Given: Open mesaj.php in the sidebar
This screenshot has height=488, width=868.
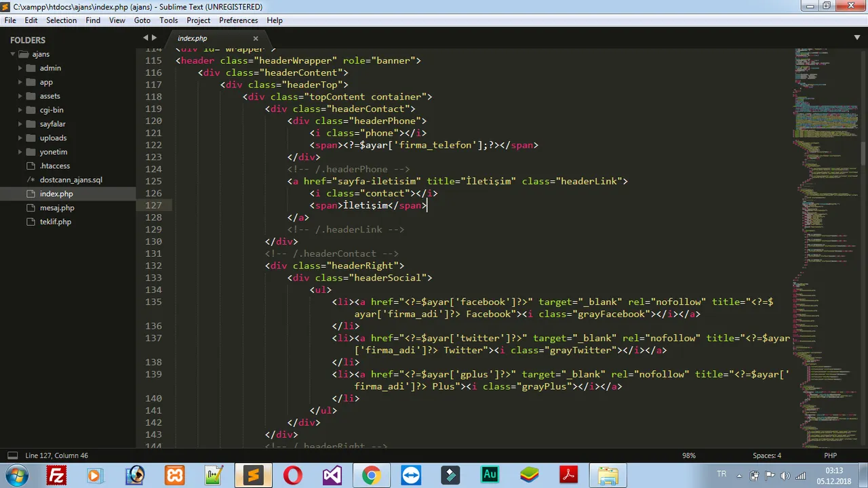Looking at the screenshot, I should (57, 208).
